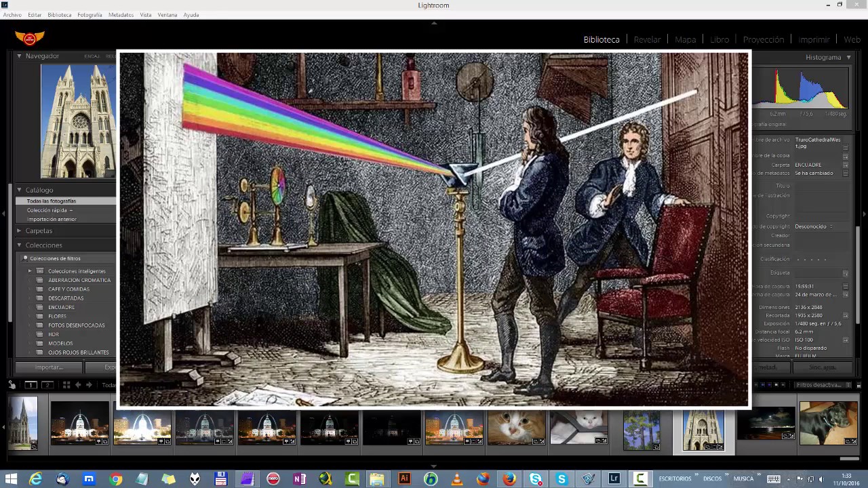Click the action icon beside the capture time
Screen dimensions: 868x488
click(x=846, y=286)
